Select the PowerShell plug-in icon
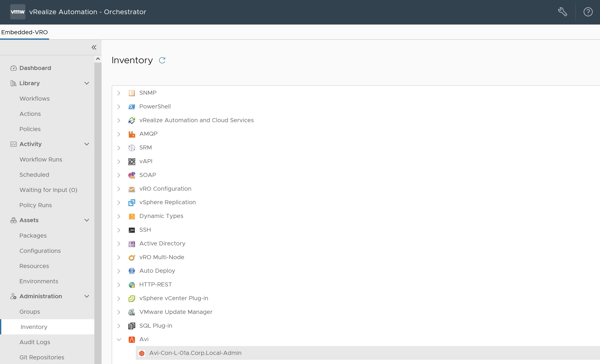The height and width of the screenshot is (364, 600). [x=132, y=107]
